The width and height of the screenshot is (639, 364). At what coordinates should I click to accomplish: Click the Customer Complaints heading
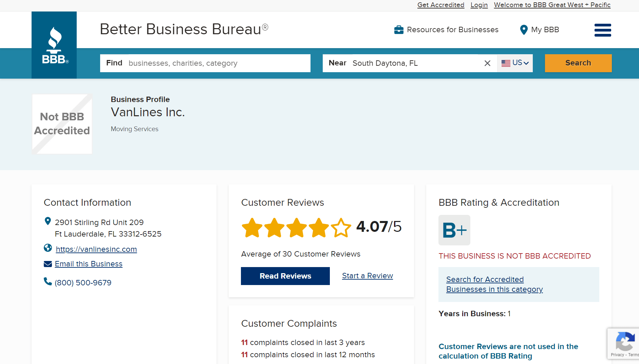click(289, 324)
